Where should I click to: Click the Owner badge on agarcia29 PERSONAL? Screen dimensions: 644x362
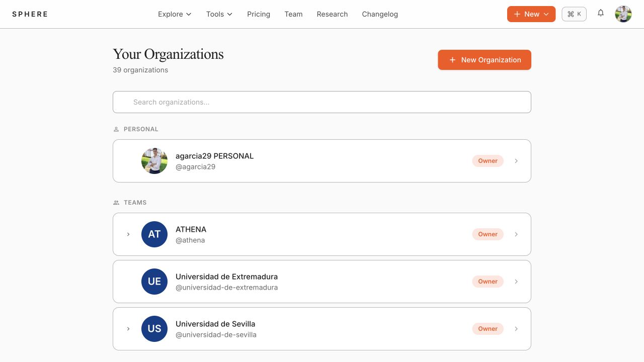point(488,161)
